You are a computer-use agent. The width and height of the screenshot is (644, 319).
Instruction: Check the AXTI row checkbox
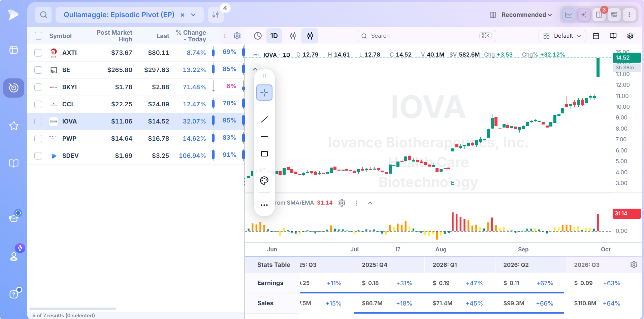click(x=38, y=53)
